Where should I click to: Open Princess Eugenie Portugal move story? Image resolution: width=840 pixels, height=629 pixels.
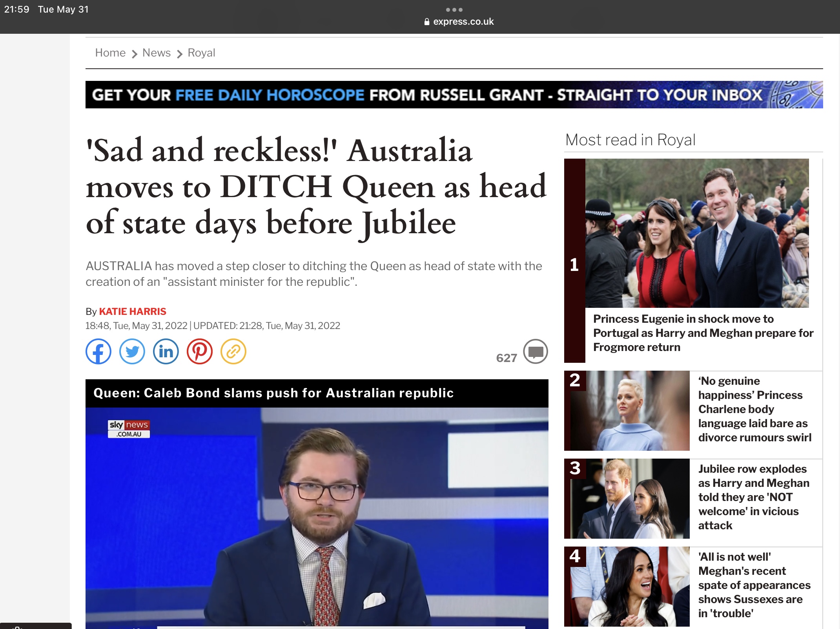(x=703, y=333)
